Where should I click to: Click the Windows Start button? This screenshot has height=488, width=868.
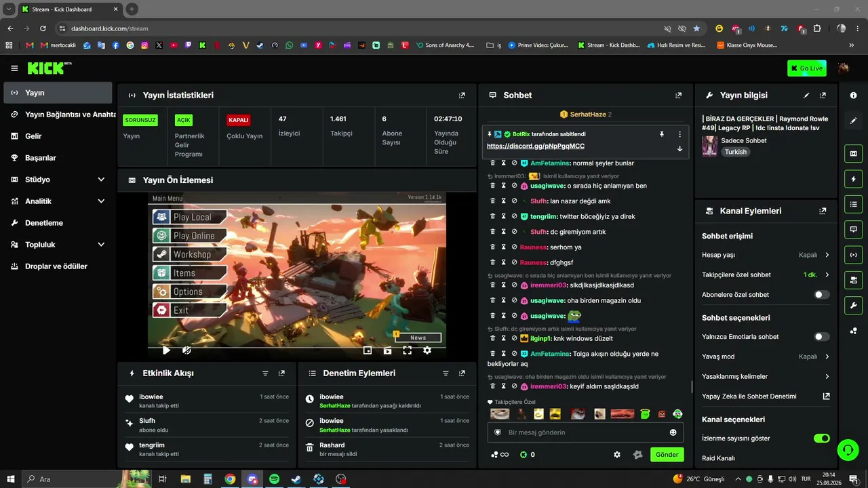click(10, 479)
